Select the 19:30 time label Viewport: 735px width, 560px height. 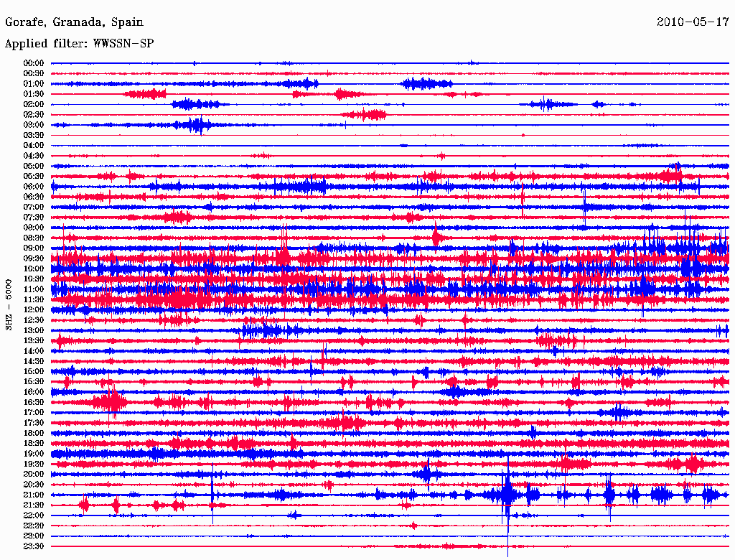pos(33,465)
